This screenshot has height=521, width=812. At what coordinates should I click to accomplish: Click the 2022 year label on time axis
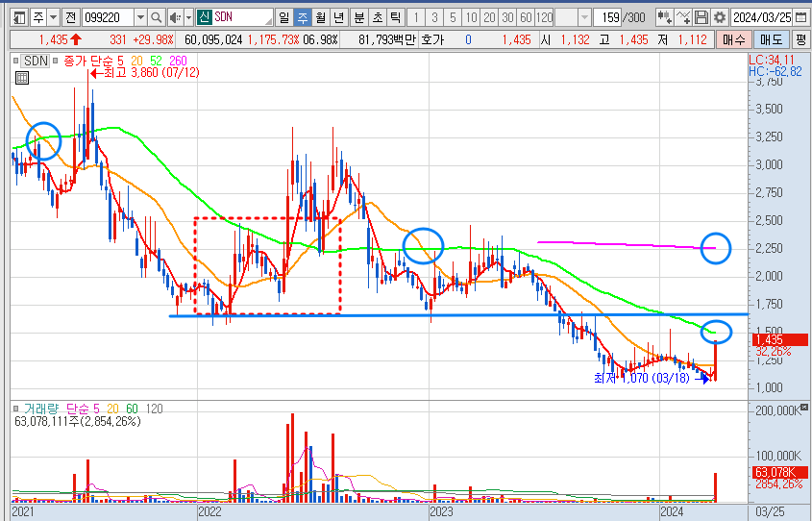tap(209, 511)
